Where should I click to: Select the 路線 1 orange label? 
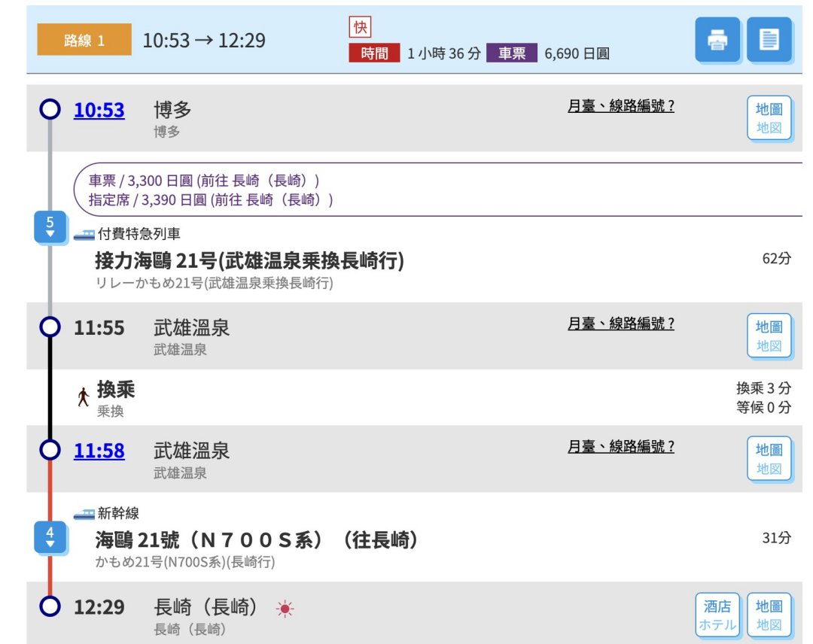[x=84, y=39]
